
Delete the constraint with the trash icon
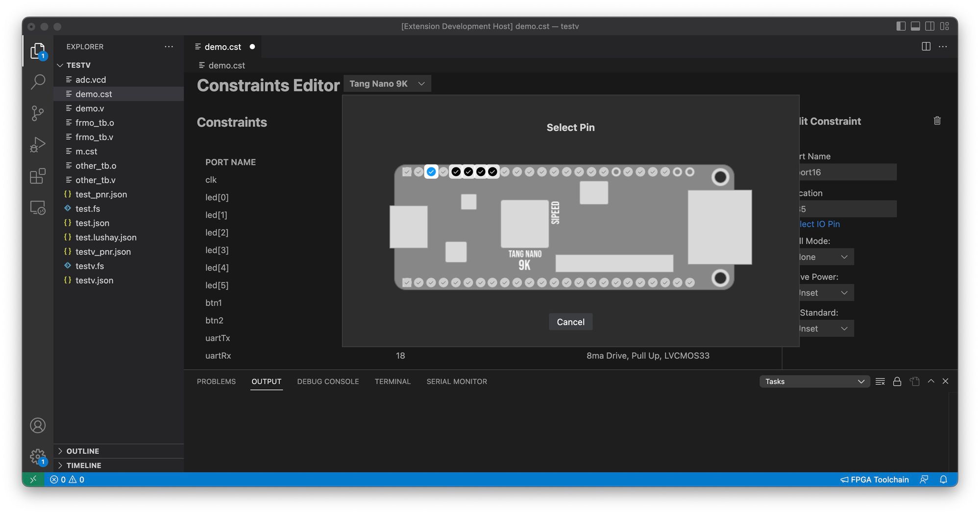pyautogui.click(x=937, y=121)
